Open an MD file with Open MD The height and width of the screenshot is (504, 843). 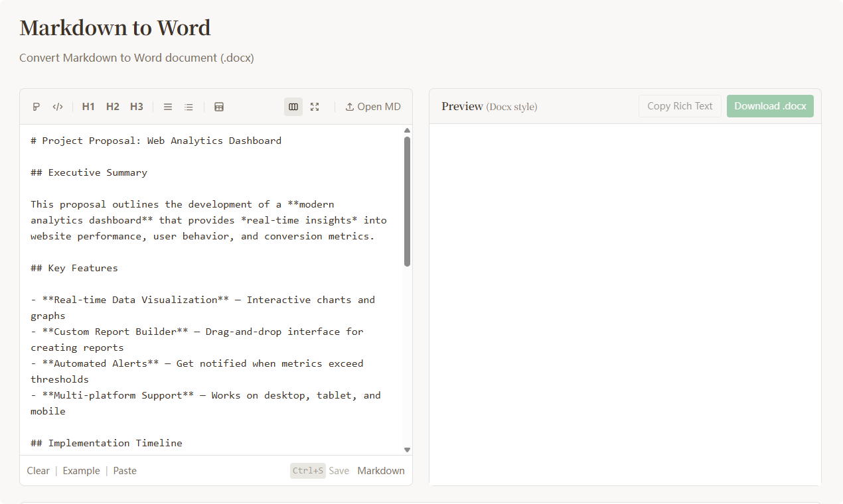point(373,106)
